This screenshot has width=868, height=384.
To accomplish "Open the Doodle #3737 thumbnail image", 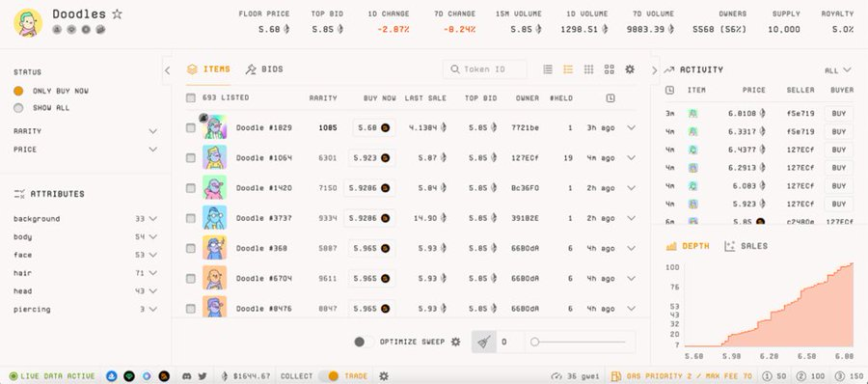I will point(214,218).
